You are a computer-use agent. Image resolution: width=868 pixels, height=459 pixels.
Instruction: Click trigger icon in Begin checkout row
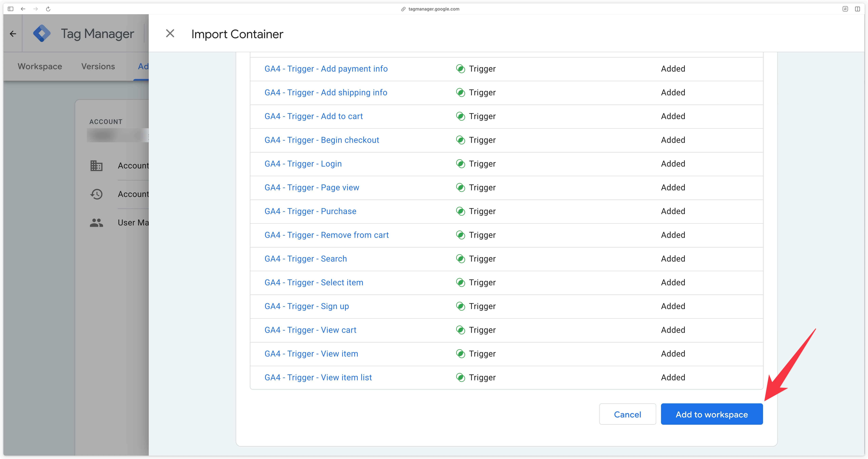pyautogui.click(x=460, y=140)
